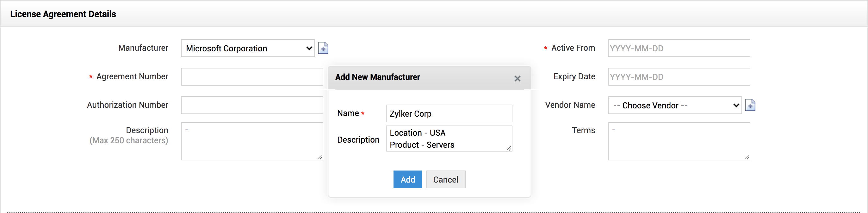Click inside the Terms text area
Screen dimensions: 868x213
click(x=679, y=141)
